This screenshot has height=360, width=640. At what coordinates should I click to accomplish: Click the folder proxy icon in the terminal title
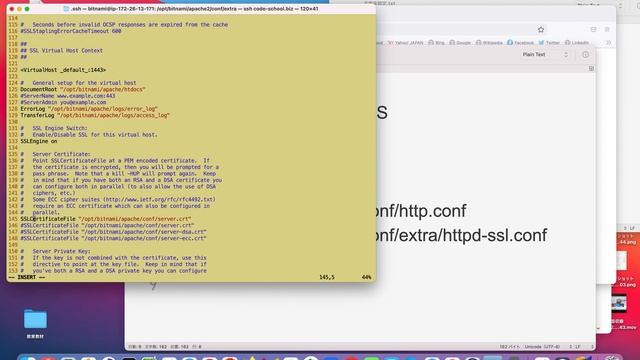[x=66, y=9]
